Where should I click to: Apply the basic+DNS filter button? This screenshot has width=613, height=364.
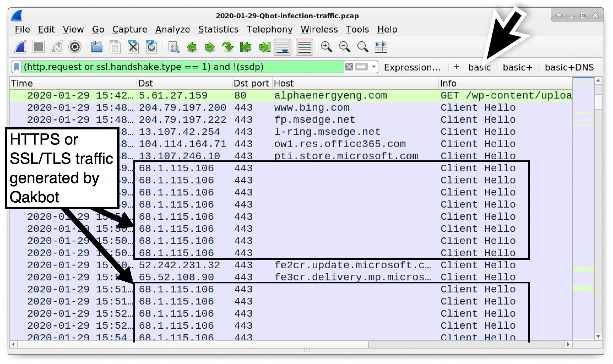point(569,67)
